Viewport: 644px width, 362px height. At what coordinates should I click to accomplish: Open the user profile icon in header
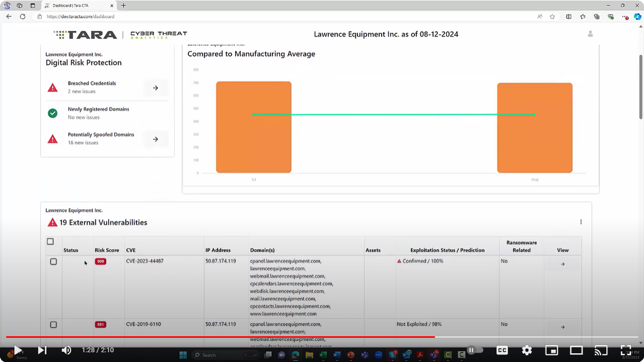tap(590, 34)
